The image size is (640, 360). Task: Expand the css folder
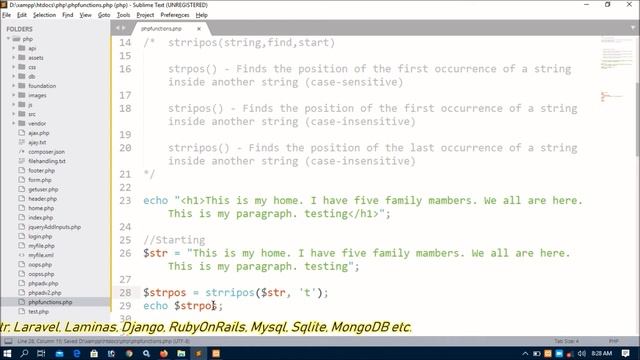(13, 67)
